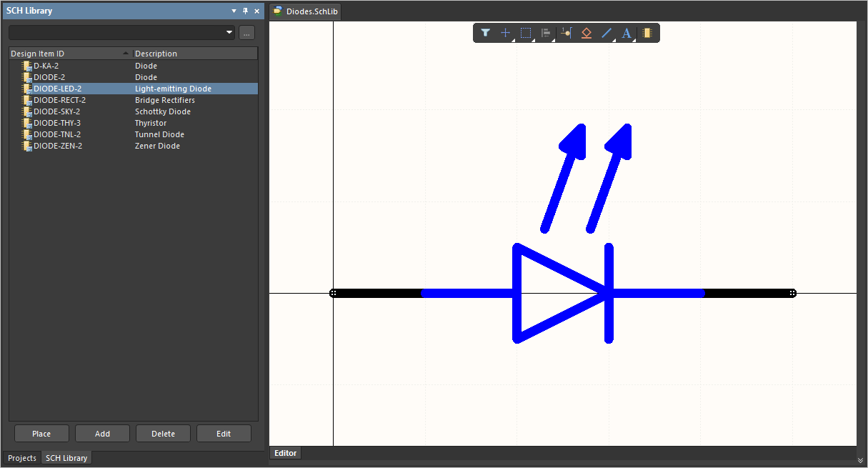Expand the component filter dropdown
This screenshot has width=868, height=468.
229,32
